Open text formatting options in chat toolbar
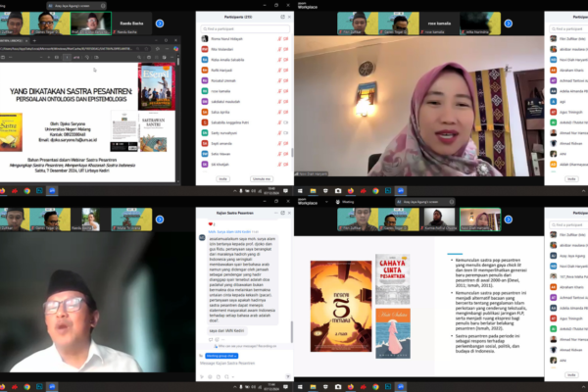Viewport: 588px width, 392px height. point(288,376)
